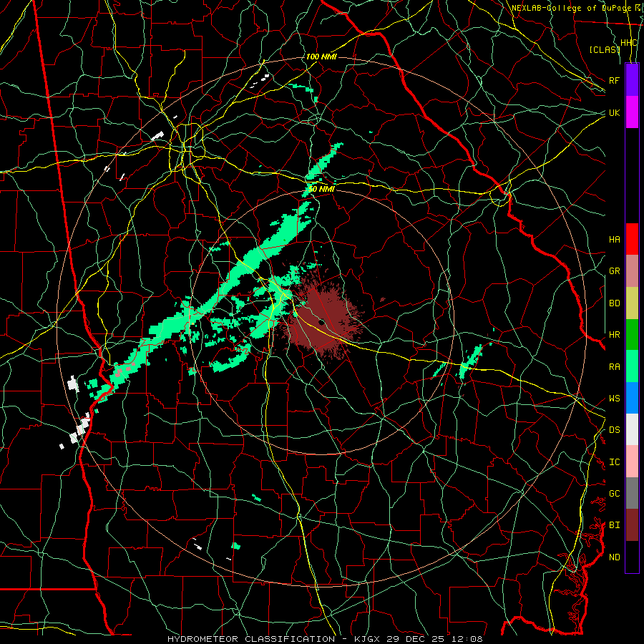Click the 'RA' legend label

[x=614, y=367]
